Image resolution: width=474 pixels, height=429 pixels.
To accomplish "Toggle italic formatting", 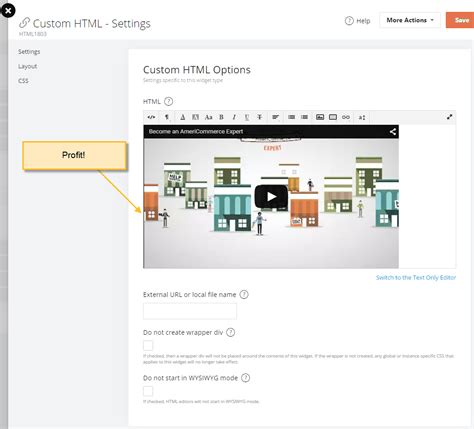I will click(x=234, y=117).
